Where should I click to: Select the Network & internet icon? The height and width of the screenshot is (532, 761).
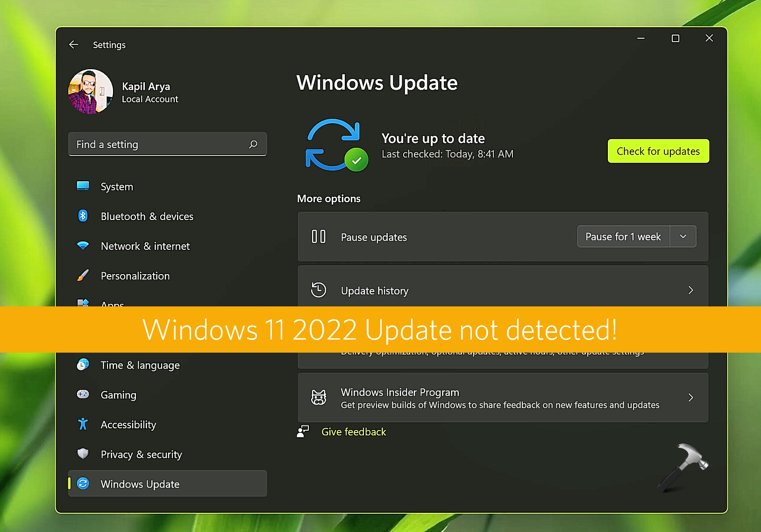83,246
